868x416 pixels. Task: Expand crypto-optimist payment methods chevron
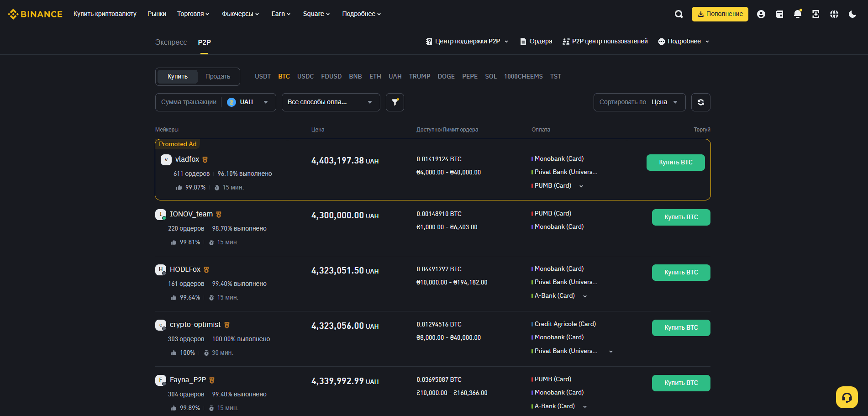[x=611, y=352]
